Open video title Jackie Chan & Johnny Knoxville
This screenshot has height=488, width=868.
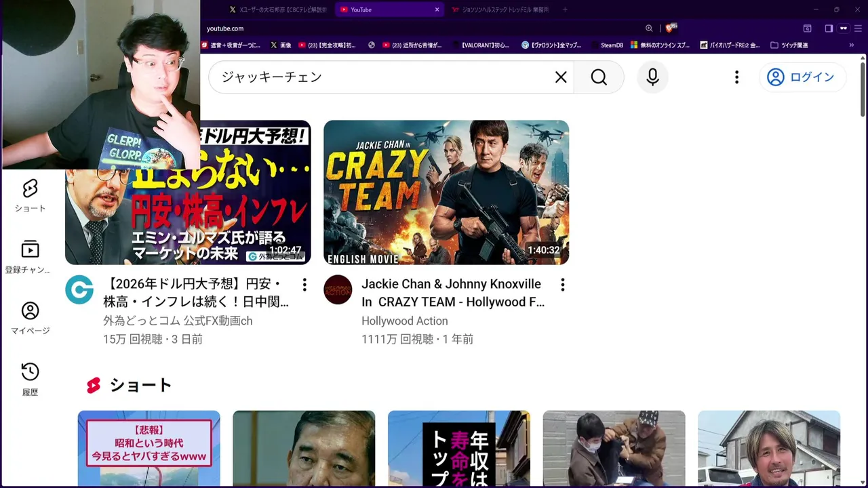(x=453, y=293)
